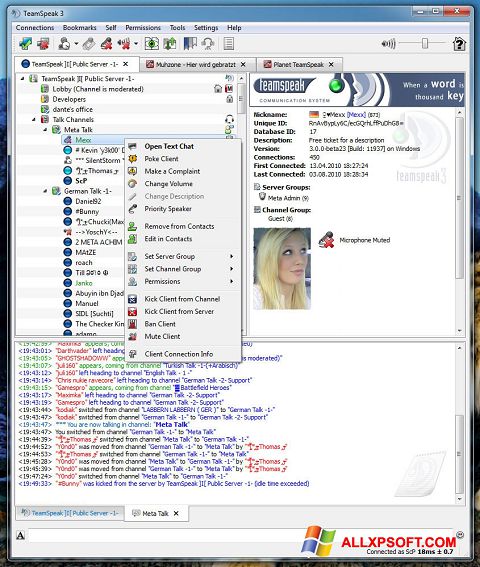Screen dimensions: 480x567
Task: Toggle the Mute Speakers toolbar icon
Action: pyautogui.click(x=124, y=44)
